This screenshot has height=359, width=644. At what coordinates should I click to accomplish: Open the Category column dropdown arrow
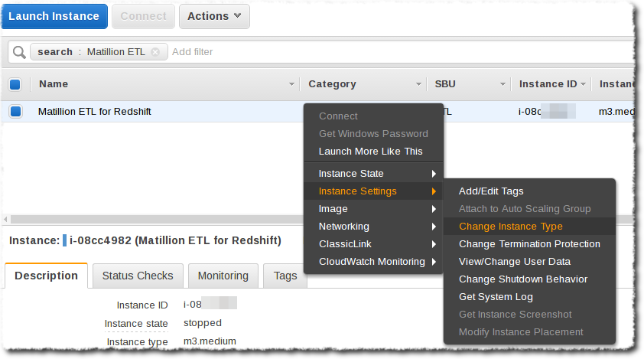click(418, 84)
